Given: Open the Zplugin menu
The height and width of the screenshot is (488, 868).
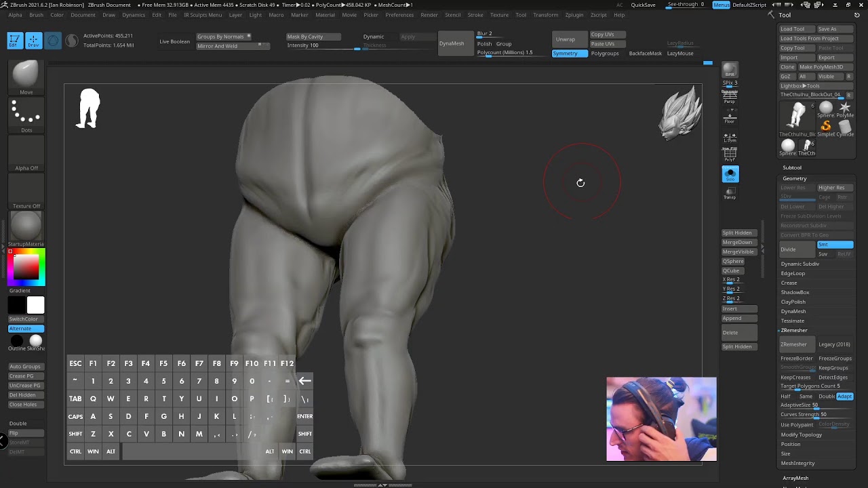Looking at the screenshot, I should (574, 15).
